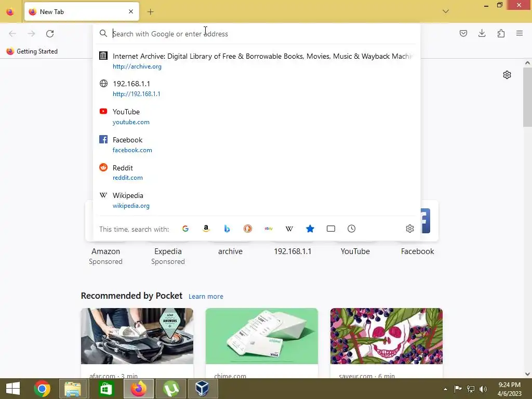Open the Getting Started bookmark
The image size is (532, 399).
(32, 51)
